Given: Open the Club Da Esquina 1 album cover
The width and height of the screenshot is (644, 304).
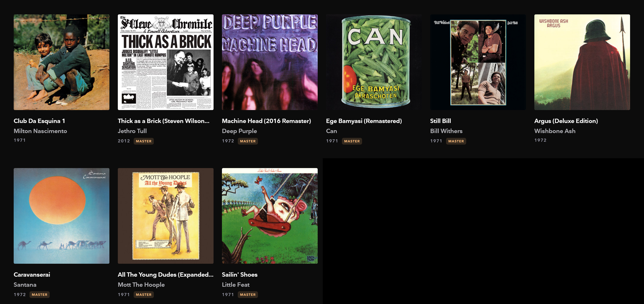Looking at the screenshot, I should 61,62.
